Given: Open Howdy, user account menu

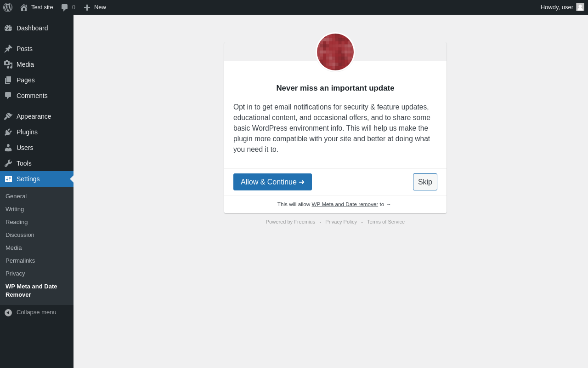Looking at the screenshot, I should (x=562, y=7).
